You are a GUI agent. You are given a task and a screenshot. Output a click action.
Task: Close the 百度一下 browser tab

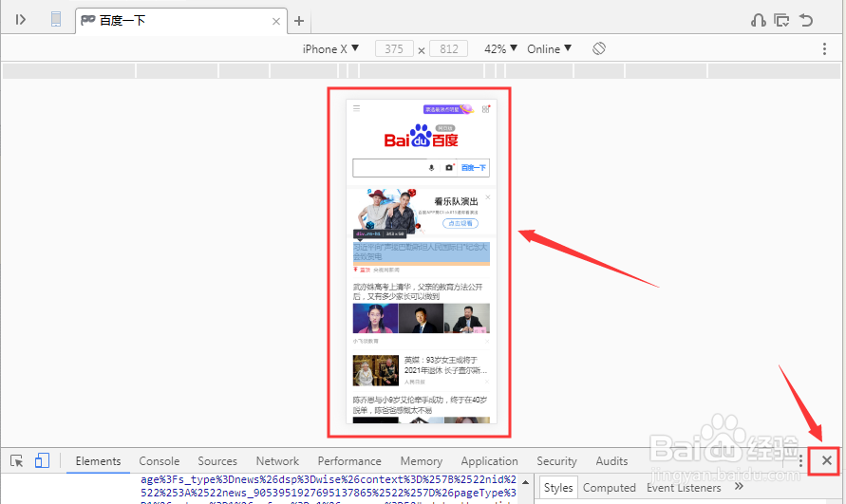point(275,22)
